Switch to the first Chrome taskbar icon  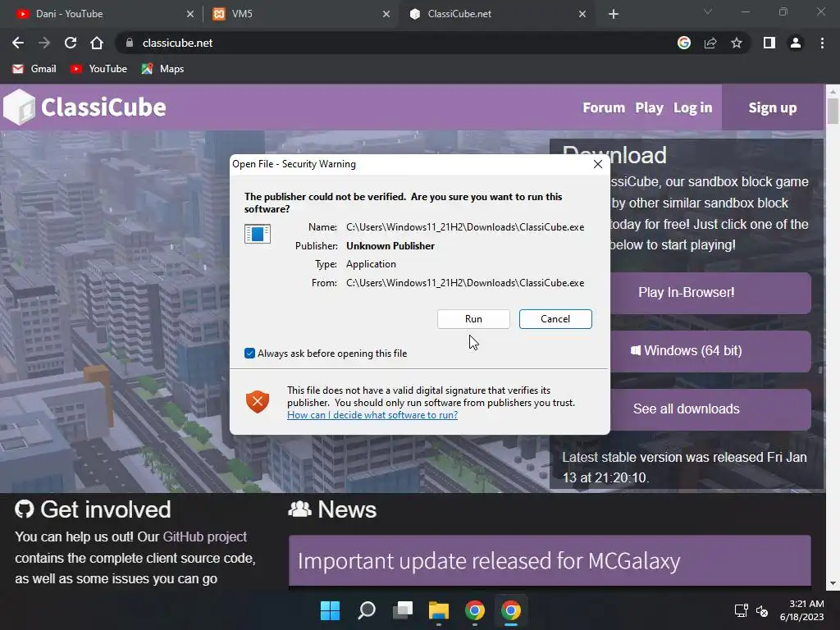475,610
